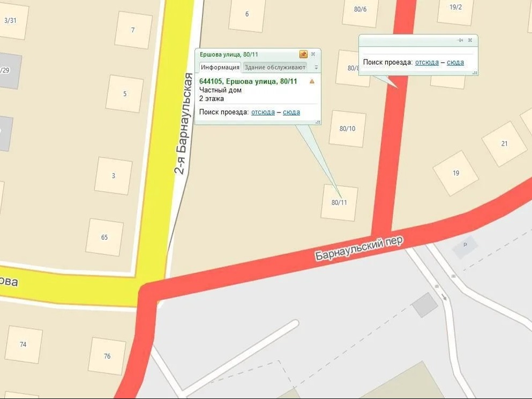Click the orange warning triangle next to the address
The height and width of the screenshot is (399, 532).
click(x=312, y=81)
